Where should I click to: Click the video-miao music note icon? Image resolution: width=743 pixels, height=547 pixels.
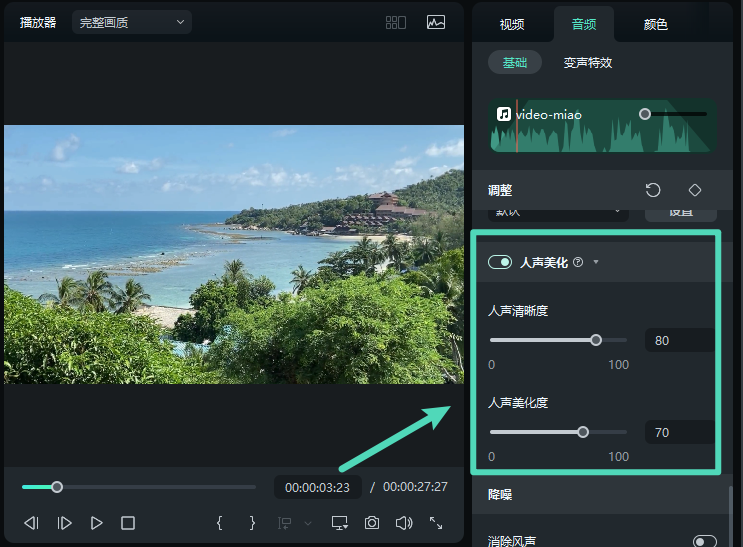[504, 114]
